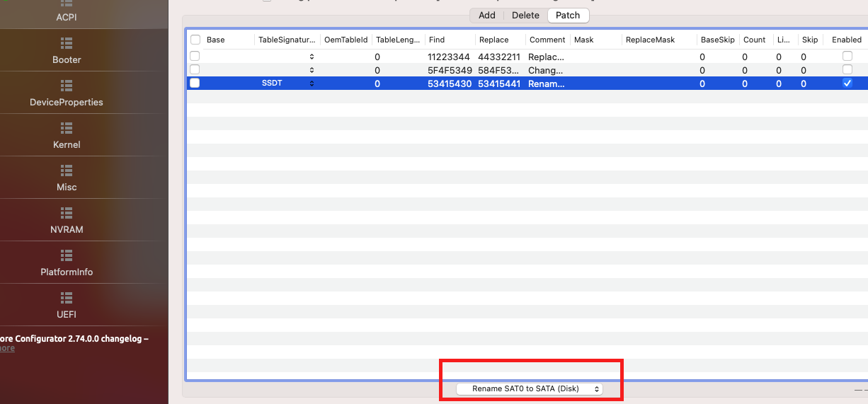Image resolution: width=868 pixels, height=404 pixels.
Task: Go to the Kernel section icon
Action: point(67,128)
